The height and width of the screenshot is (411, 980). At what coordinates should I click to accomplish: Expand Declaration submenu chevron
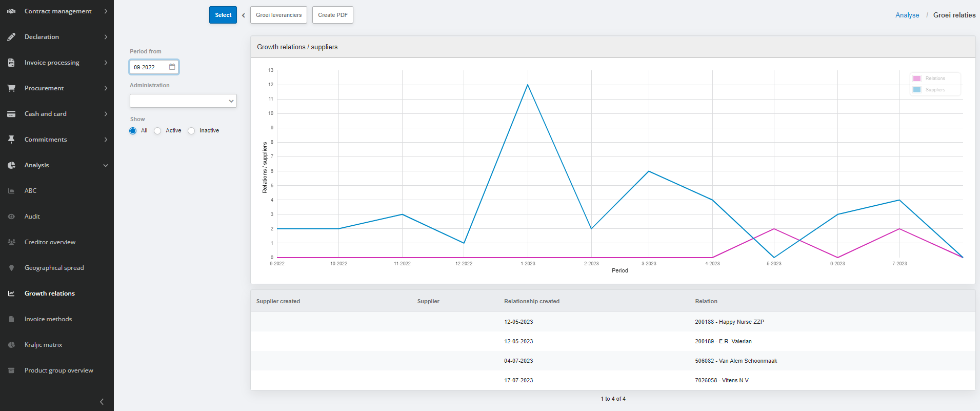pyautogui.click(x=106, y=37)
